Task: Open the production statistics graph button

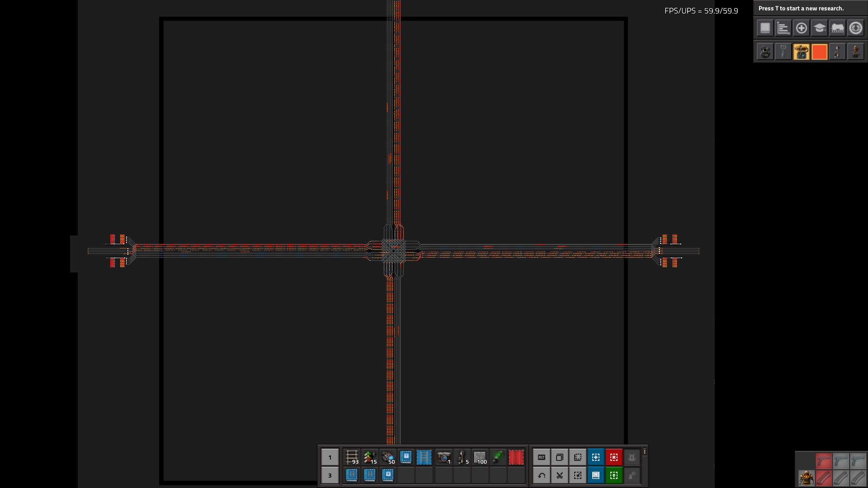Action: point(783,28)
